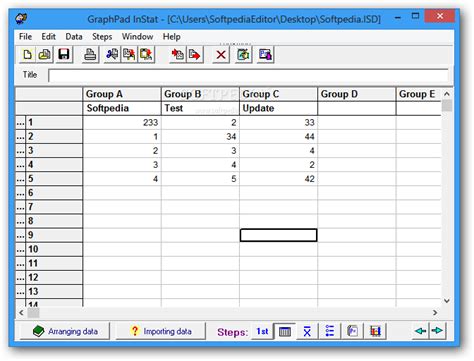Select row 10 header
The height and width of the screenshot is (361, 474).
(54, 249)
